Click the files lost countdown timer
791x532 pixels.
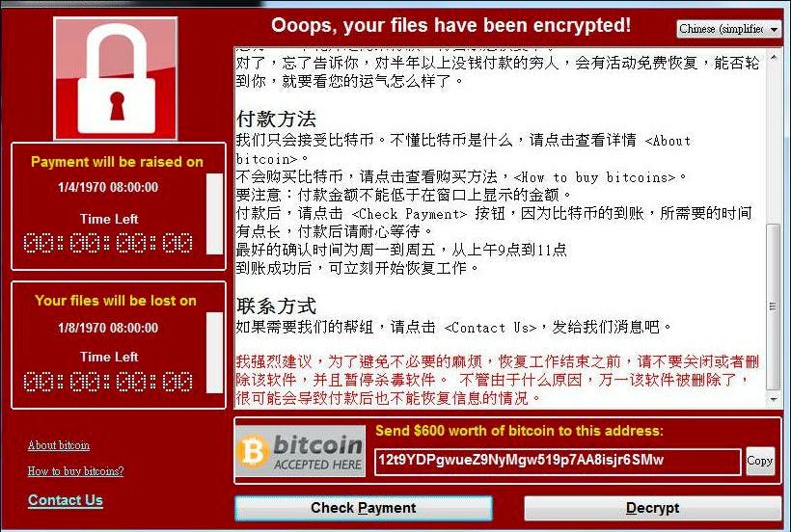[x=108, y=382]
